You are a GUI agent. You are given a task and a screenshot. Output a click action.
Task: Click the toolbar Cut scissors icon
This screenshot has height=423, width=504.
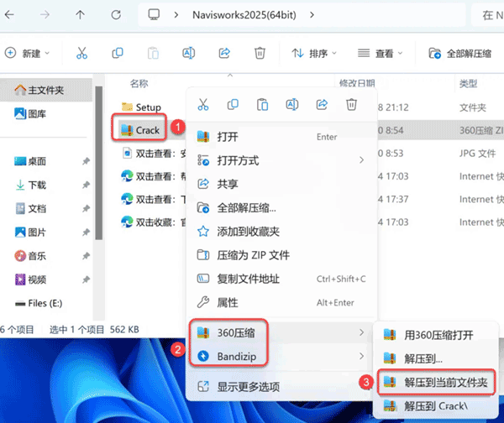coord(81,53)
